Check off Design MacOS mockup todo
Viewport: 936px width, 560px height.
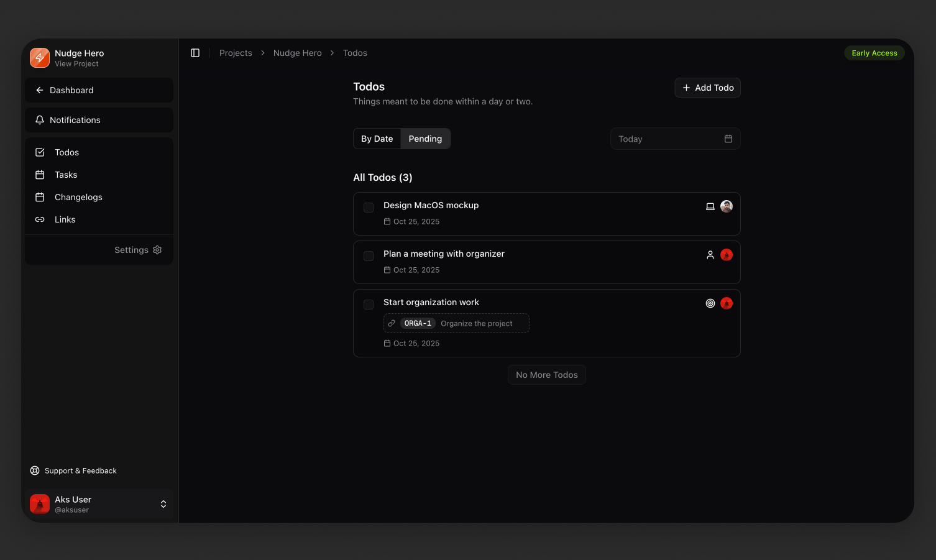point(369,208)
